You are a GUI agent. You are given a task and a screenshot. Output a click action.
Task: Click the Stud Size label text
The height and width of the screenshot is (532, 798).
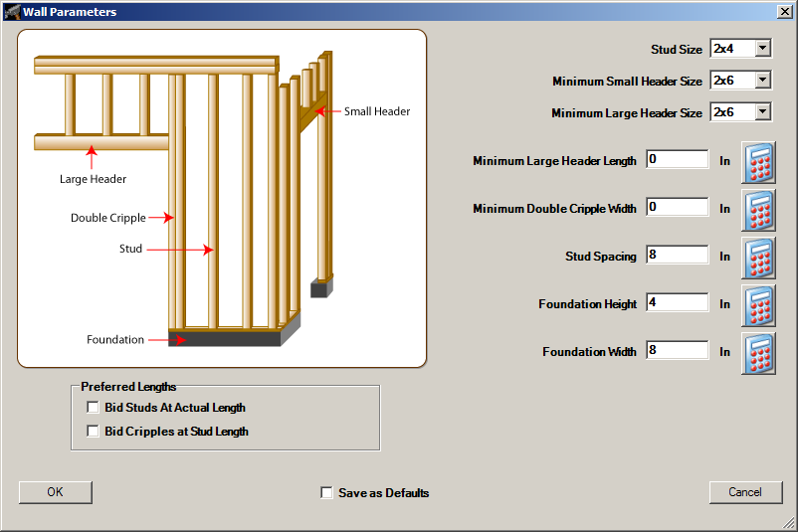[677, 50]
